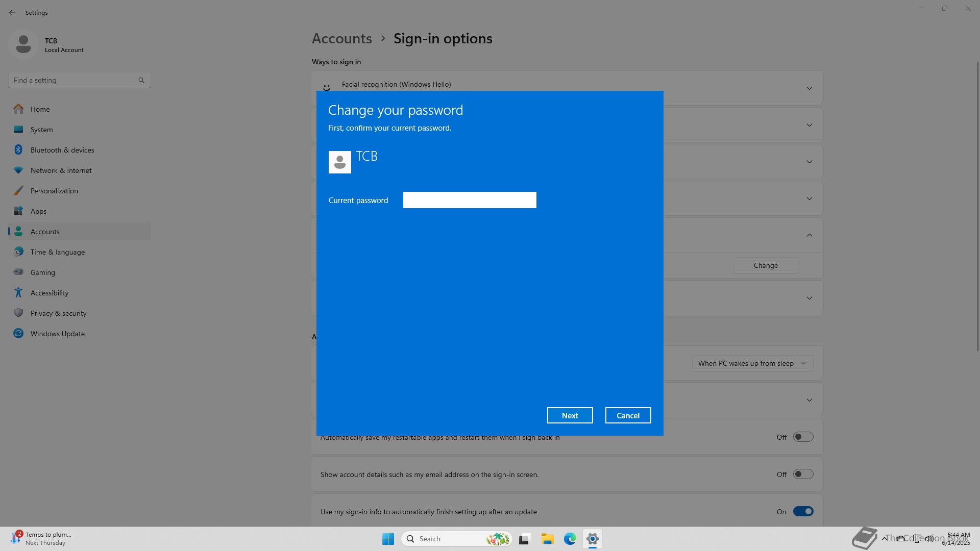Toggle the restartable apps auto-save switch
This screenshot has height=551, width=980.
tap(802, 437)
